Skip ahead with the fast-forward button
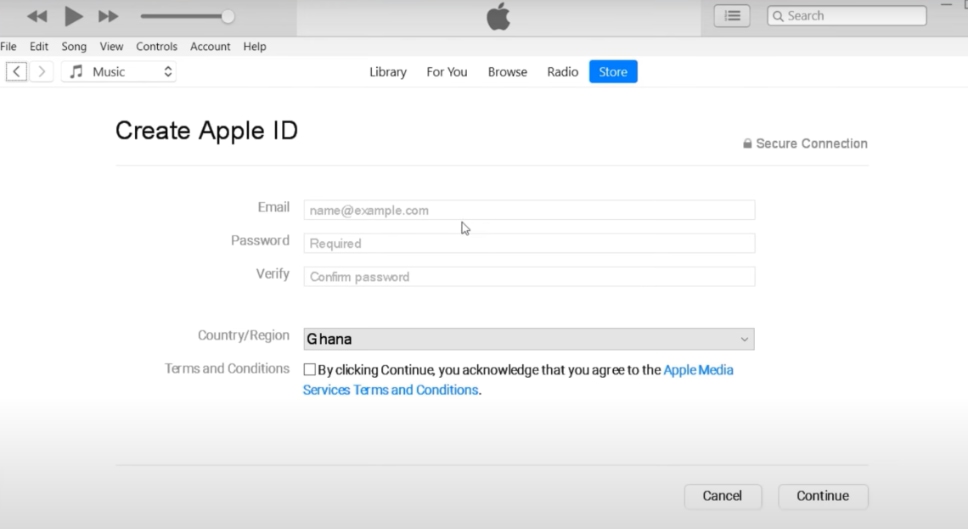Screen dimensions: 968x529 108,17
